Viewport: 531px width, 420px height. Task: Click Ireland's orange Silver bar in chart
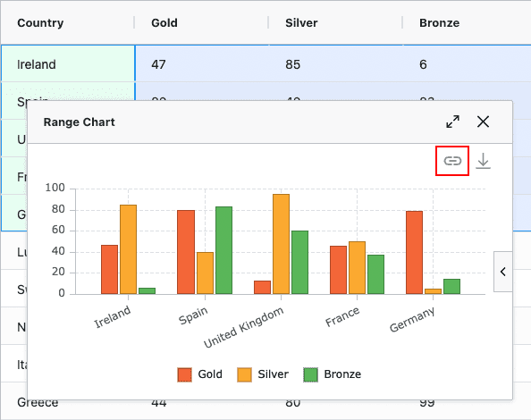click(x=129, y=249)
